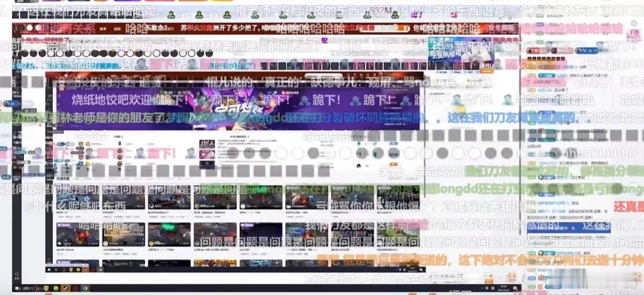This screenshot has width=644, height=295.
Task: Open Chrome from the outer Windows taskbar
Action: pos(85,288)
